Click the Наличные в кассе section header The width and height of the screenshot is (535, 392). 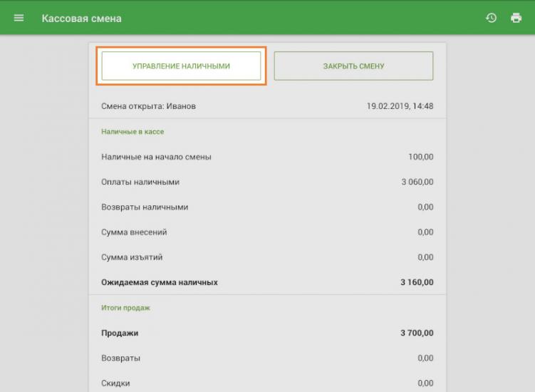(x=133, y=132)
